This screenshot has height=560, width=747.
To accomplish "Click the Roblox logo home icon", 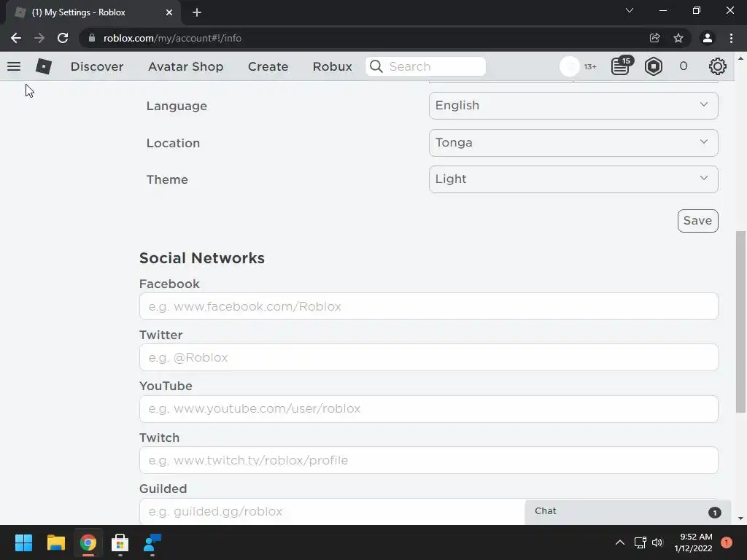I will tap(43, 66).
